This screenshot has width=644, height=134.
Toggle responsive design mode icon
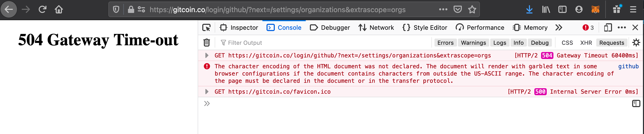[608, 27]
